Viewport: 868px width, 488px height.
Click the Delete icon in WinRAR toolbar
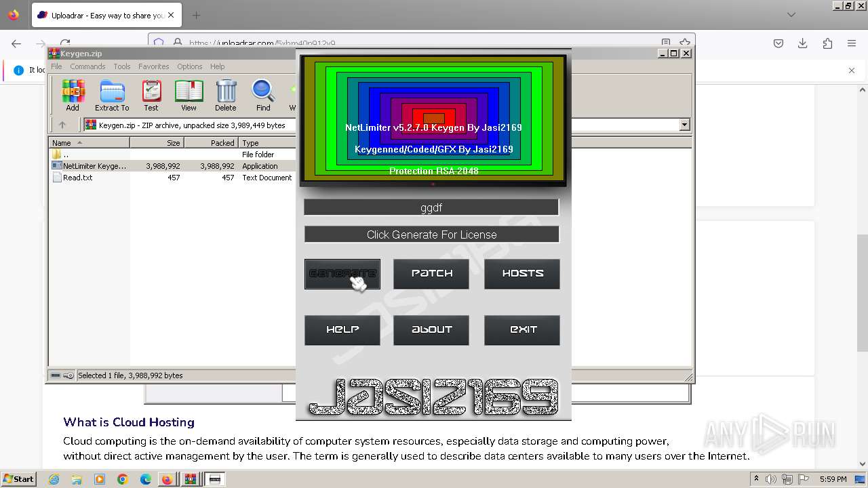(226, 96)
